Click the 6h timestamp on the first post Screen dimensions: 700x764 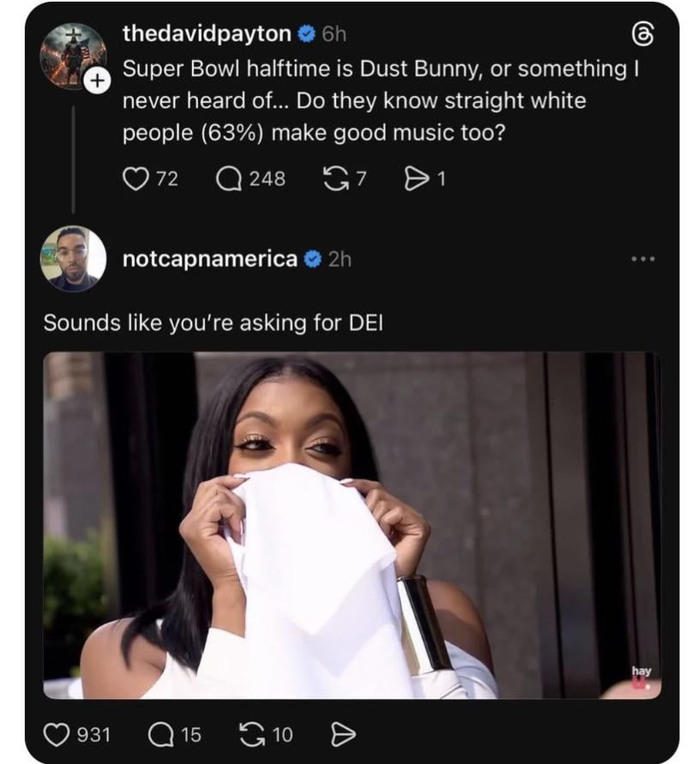click(334, 34)
